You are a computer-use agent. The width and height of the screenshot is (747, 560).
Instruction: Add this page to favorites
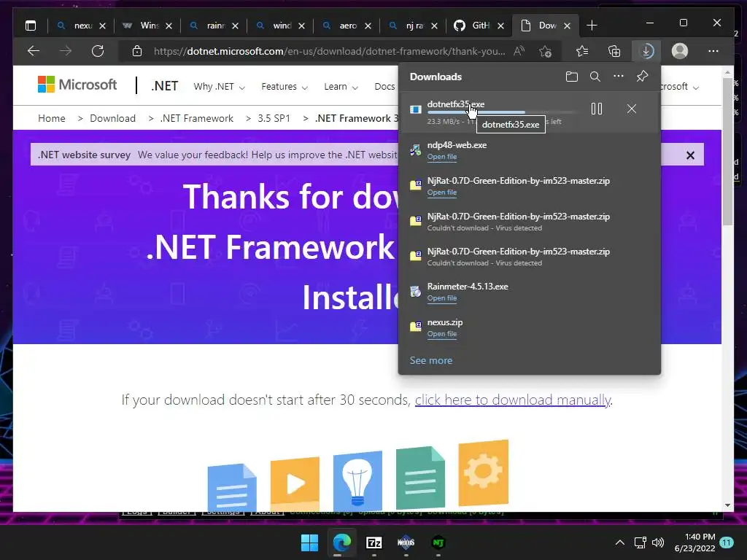tap(546, 51)
